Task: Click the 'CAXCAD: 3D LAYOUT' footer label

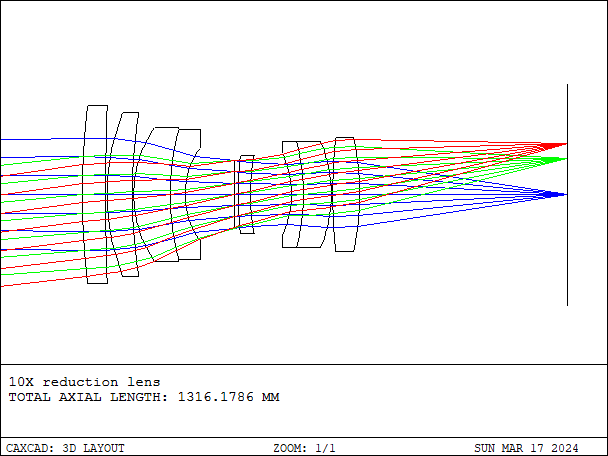Action: (x=65, y=448)
